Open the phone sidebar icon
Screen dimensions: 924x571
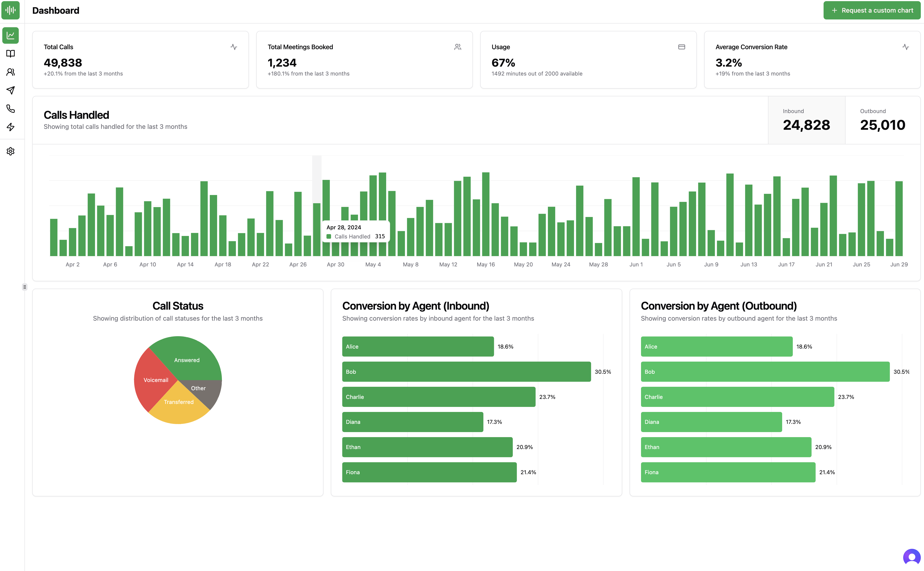pyautogui.click(x=11, y=109)
